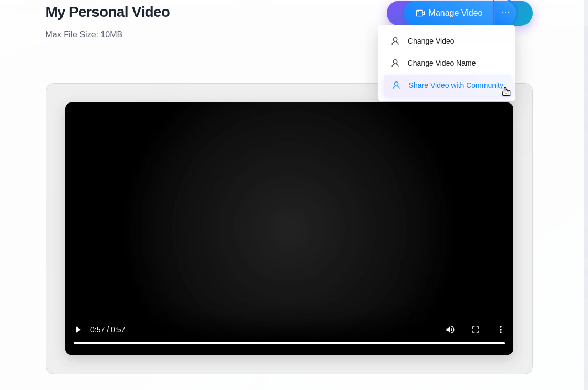588x390 pixels.
Task: Click the purple left edge behind Manage Video
Action: (395, 13)
